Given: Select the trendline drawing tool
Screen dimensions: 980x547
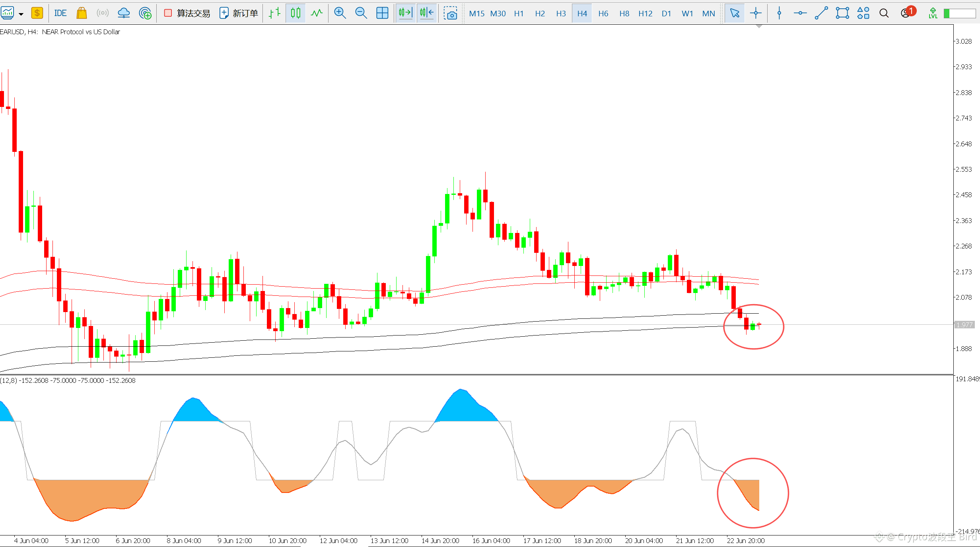Looking at the screenshot, I should click(821, 13).
